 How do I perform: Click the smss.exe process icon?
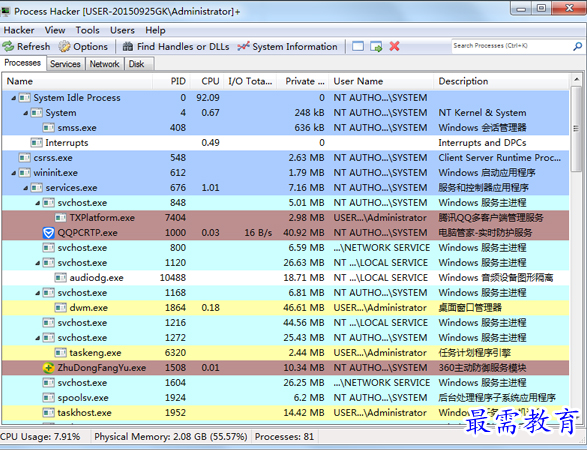pyautogui.click(x=49, y=128)
